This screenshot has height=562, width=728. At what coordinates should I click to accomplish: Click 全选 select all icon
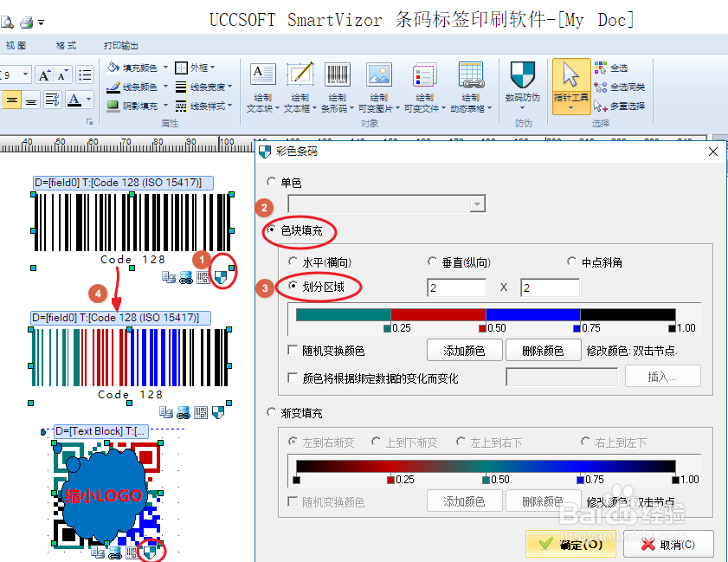click(601, 68)
